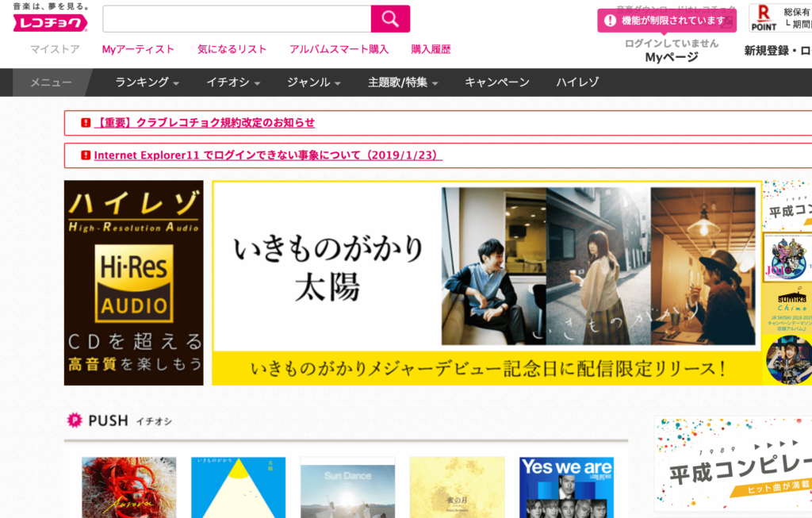
Task: Open the red Aurora album cover
Action: click(129, 487)
